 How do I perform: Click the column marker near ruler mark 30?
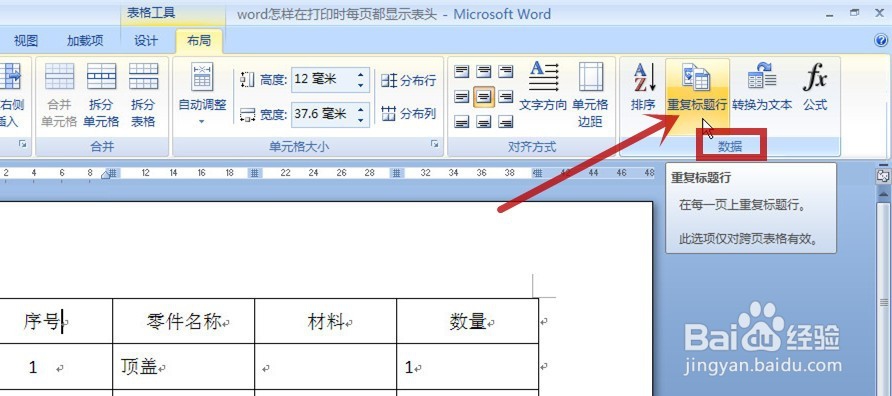(397, 173)
